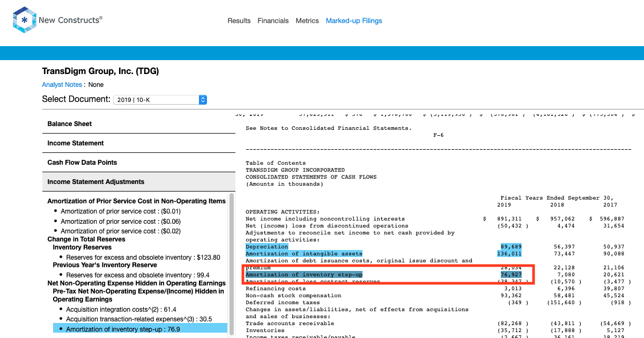Image resolution: width=644 pixels, height=338 pixels.
Task: Click Previous Year's Inventory Reserve subheading
Action: click(x=105, y=265)
